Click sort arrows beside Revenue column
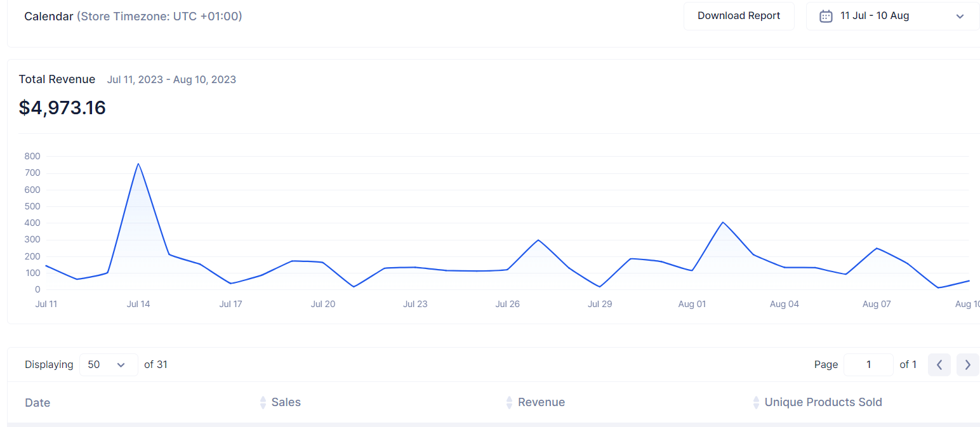980x427 pixels. coord(509,402)
